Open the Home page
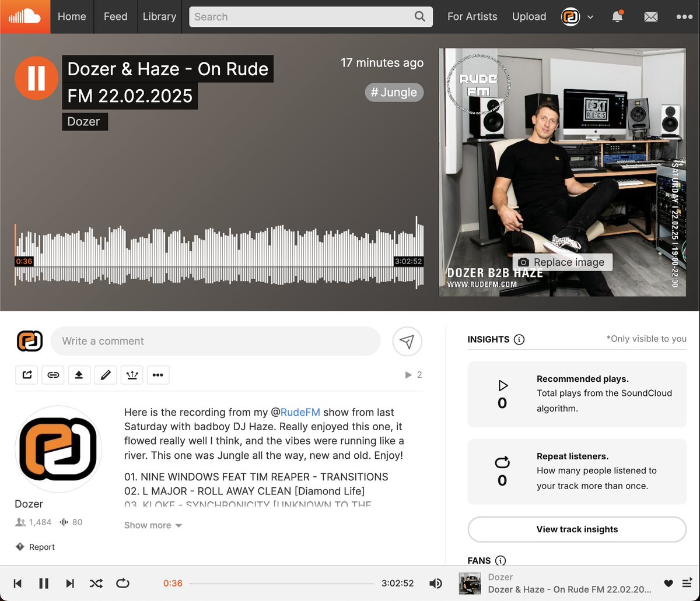Screen dimensions: 700x601 [72, 16]
